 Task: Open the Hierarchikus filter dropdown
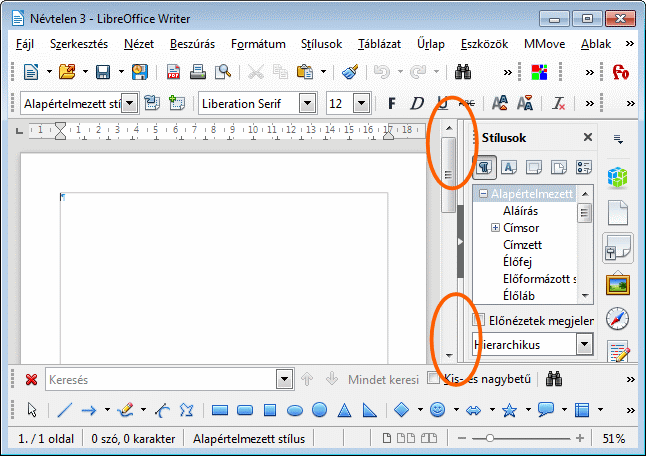[x=584, y=344]
